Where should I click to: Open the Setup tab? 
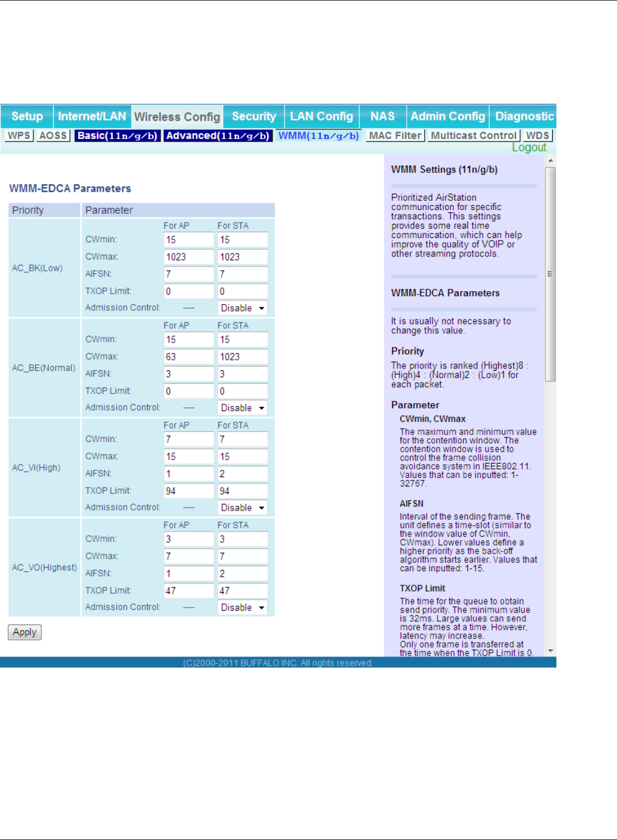click(x=27, y=116)
